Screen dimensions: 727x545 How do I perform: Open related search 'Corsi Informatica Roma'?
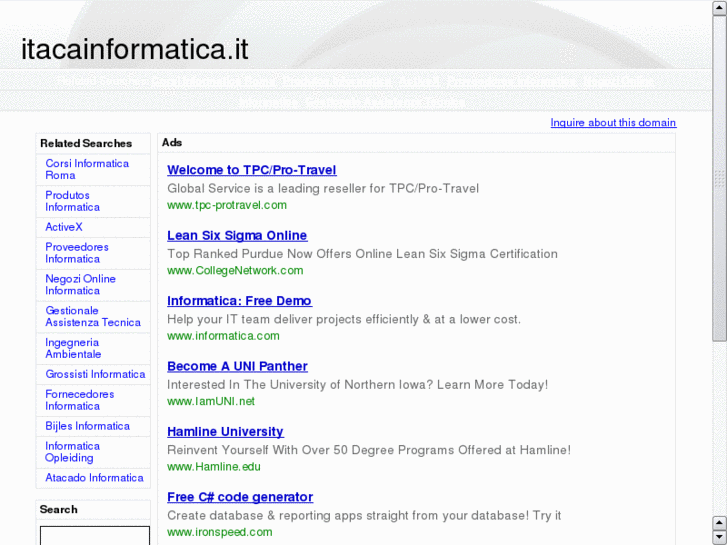pos(87,169)
